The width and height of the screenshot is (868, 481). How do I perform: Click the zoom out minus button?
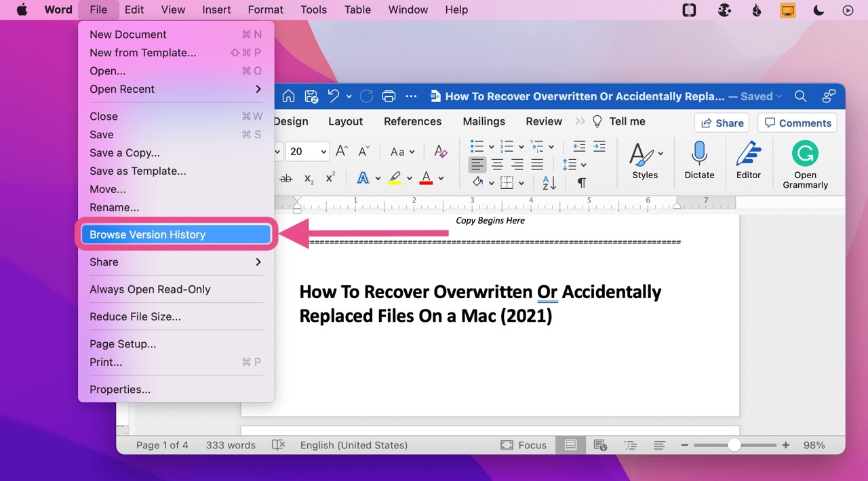(x=685, y=445)
